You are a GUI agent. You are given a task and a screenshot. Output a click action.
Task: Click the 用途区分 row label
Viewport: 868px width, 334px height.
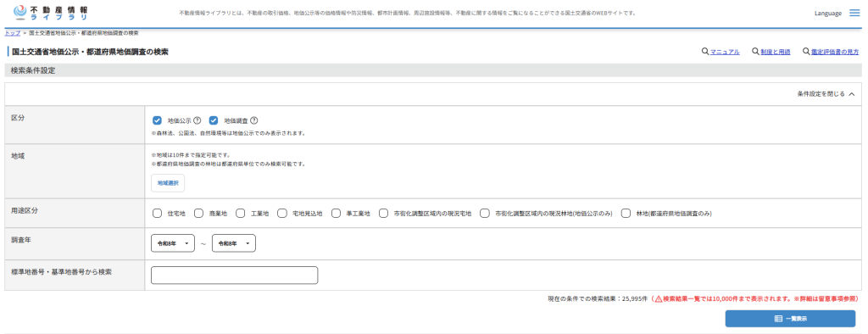(x=25, y=211)
